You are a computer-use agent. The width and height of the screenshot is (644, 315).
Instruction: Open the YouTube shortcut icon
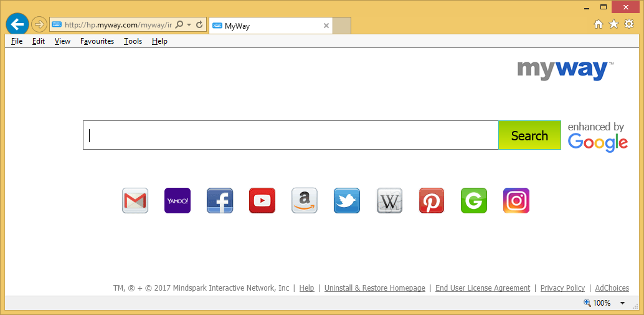tap(262, 201)
